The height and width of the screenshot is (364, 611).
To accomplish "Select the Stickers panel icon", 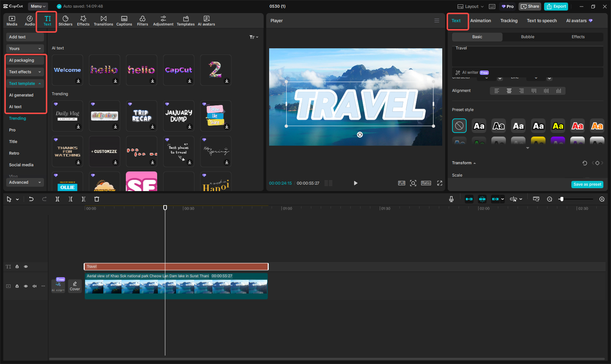I will [65, 20].
